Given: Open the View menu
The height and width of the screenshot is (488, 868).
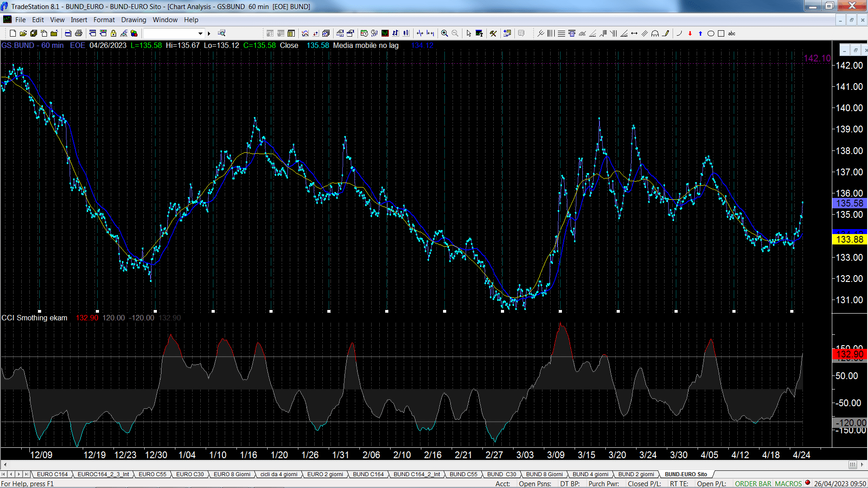Looking at the screenshot, I should 57,20.
